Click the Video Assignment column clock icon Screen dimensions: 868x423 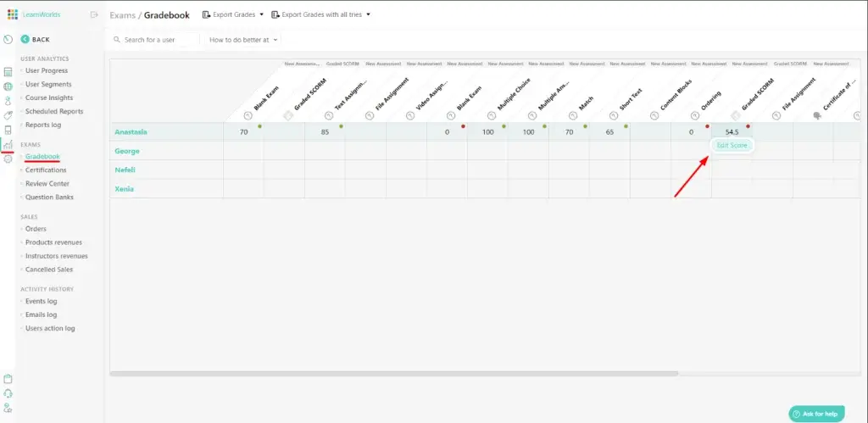410,116
